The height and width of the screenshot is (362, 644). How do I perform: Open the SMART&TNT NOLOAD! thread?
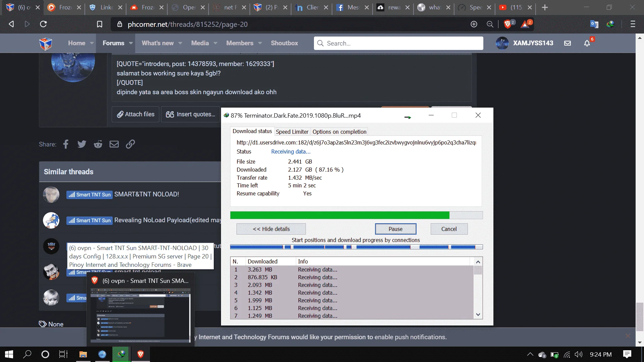(147, 194)
